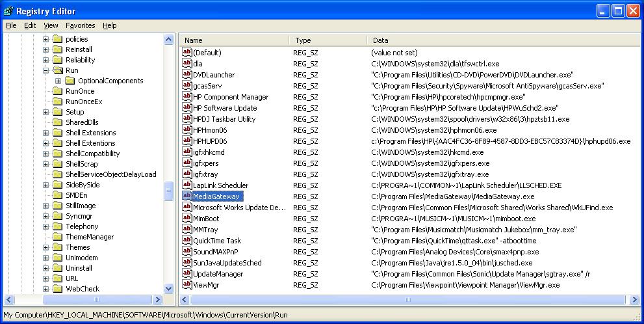Click the ViewMgr string icon

(187, 284)
